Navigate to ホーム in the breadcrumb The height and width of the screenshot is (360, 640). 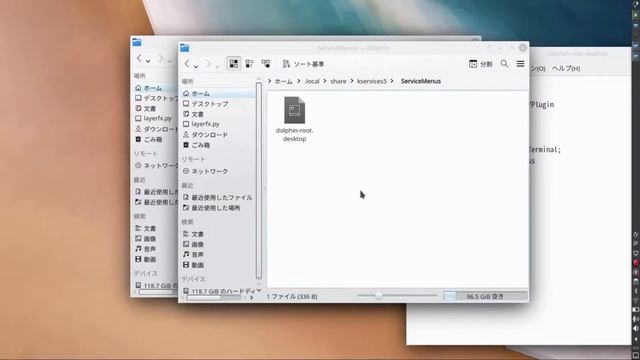click(x=283, y=81)
